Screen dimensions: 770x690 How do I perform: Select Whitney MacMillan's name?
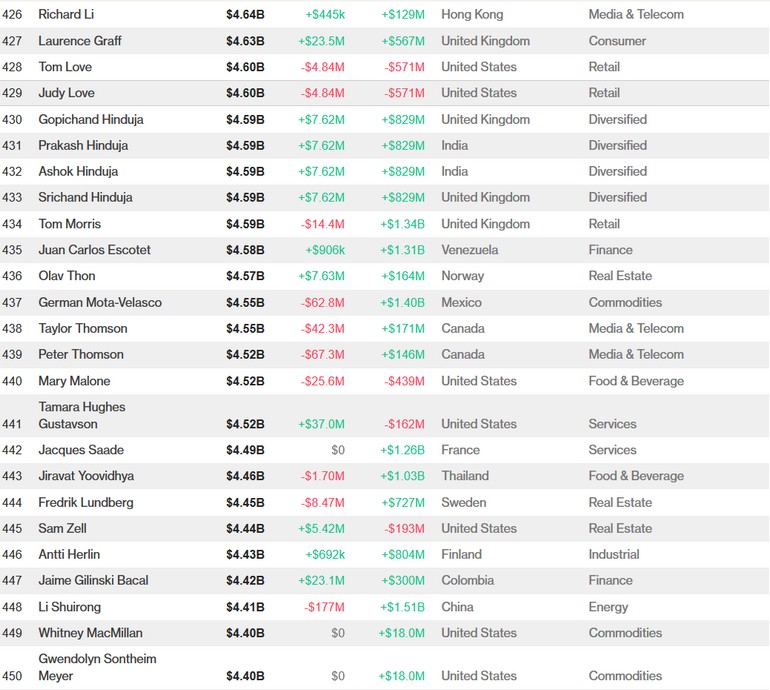tap(90, 633)
